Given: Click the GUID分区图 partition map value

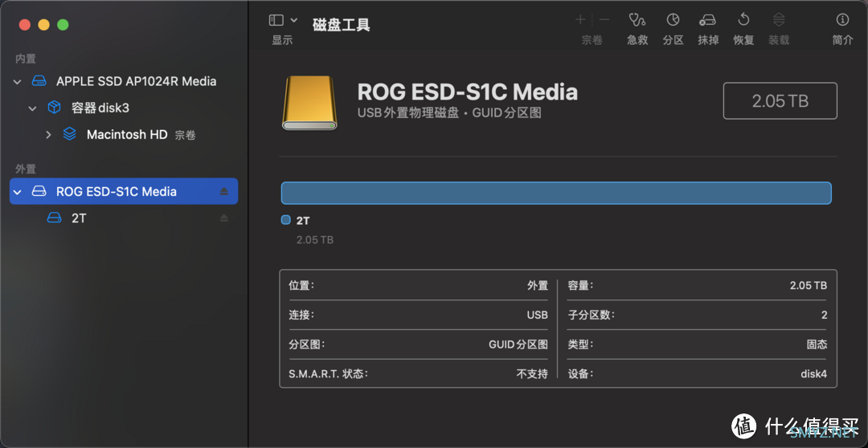Looking at the screenshot, I should [518, 344].
